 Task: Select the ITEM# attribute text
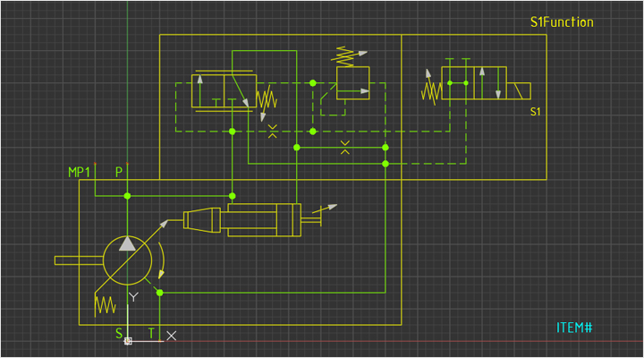point(574,328)
